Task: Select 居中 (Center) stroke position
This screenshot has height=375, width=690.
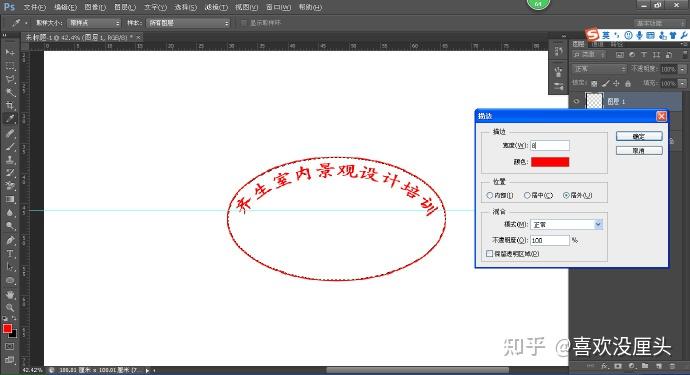Action: (x=527, y=195)
